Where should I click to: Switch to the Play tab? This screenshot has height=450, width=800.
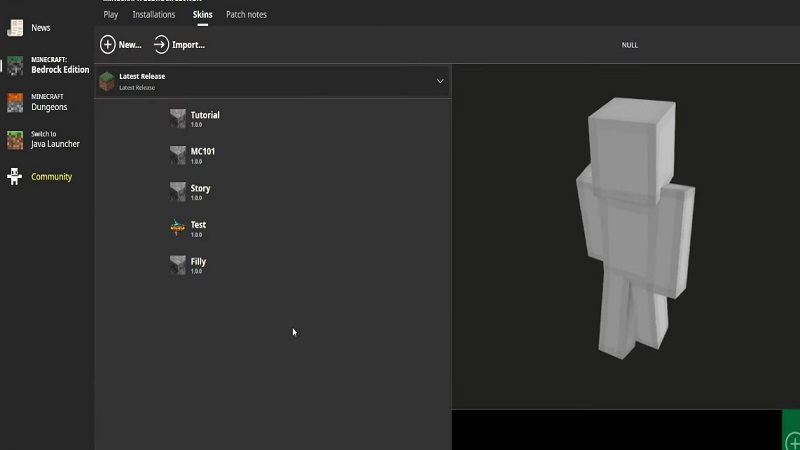point(111,15)
